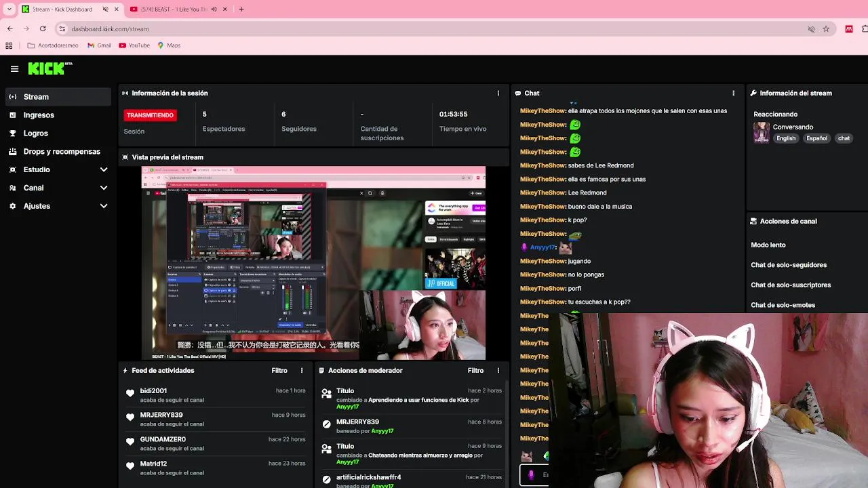Mute audio on the BEAST YouTube tab
868x488 pixels.
[x=214, y=9]
